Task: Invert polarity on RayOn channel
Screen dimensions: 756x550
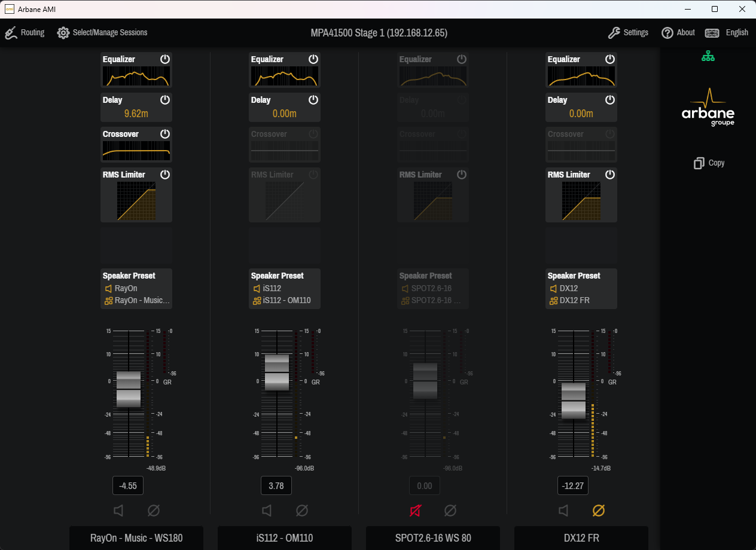Action: pyautogui.click(x=154, y=511)
